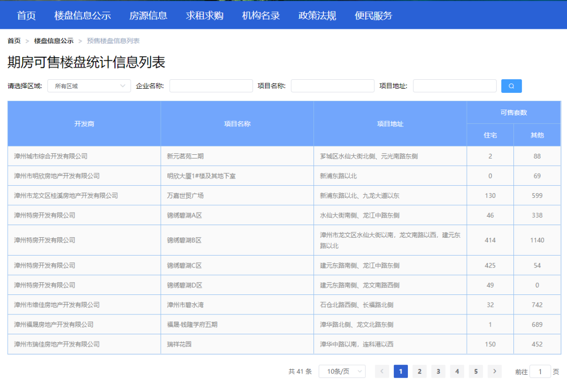Open the 所有区域 region dropdown
The image size is (567, 392).
click(89, 86)
